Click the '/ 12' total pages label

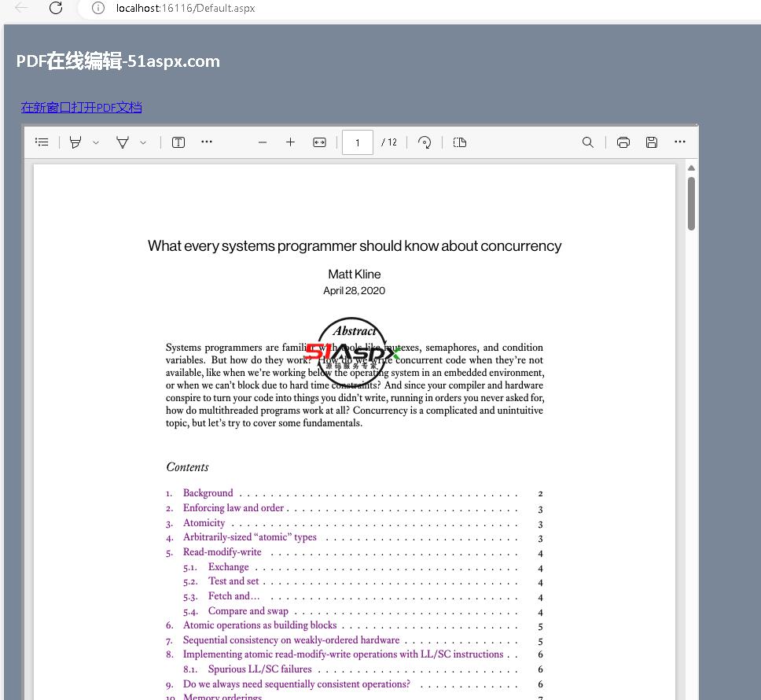coord(389,142)
